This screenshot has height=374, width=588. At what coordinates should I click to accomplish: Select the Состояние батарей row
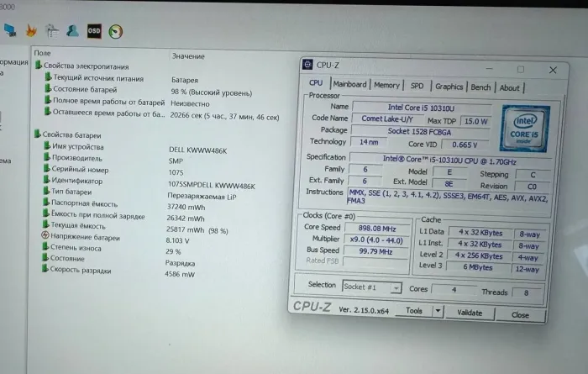148,91
